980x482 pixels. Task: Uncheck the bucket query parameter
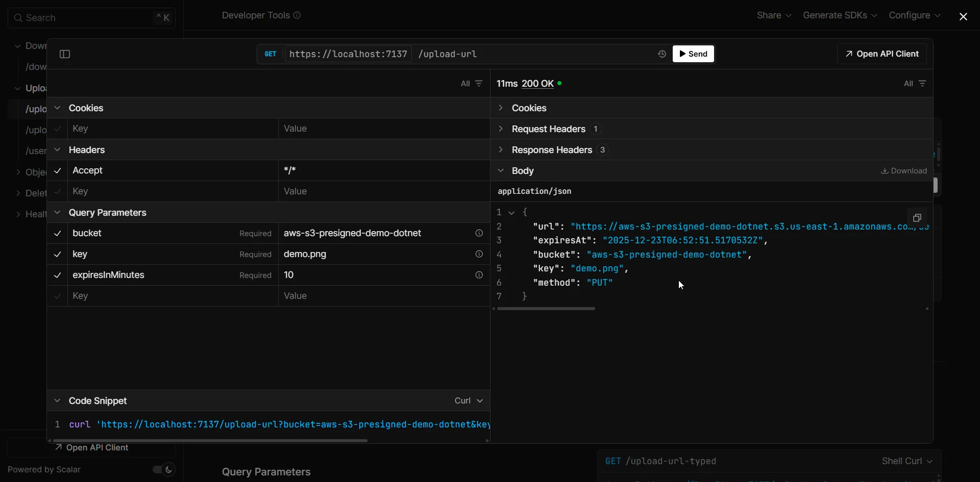57,234
